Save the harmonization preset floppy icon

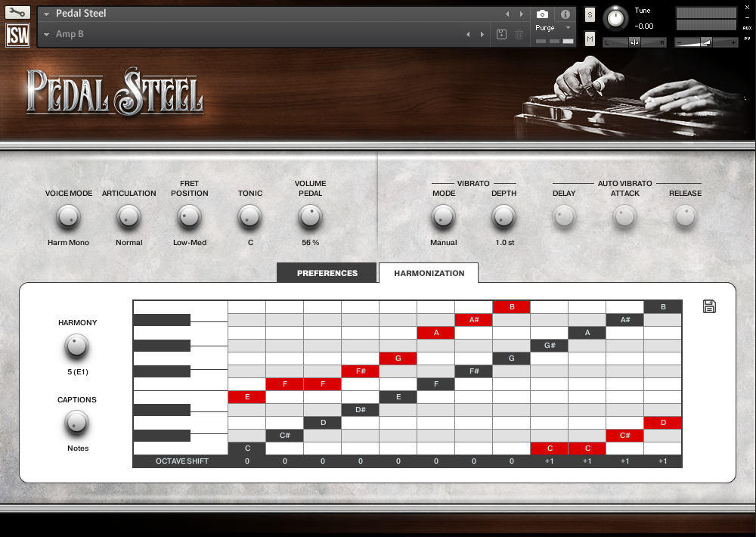click(x=708, y=306)
